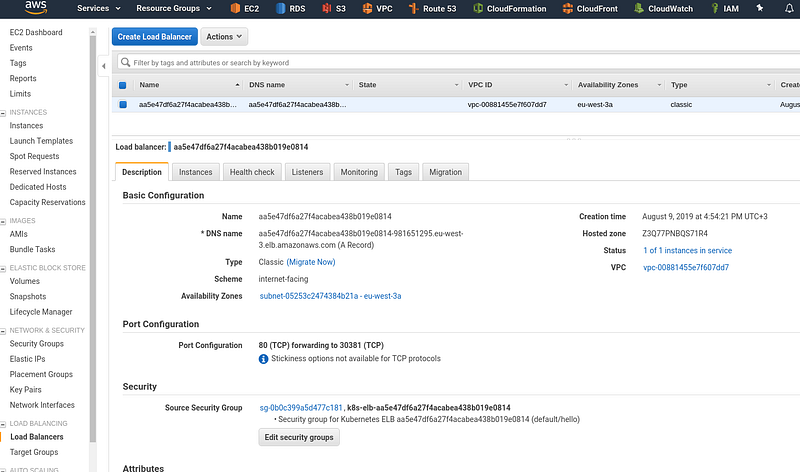This screenshot has width=800, height=472.
Task: Open CloudFormation shortcut icon
Action: [x=478, y=8]
